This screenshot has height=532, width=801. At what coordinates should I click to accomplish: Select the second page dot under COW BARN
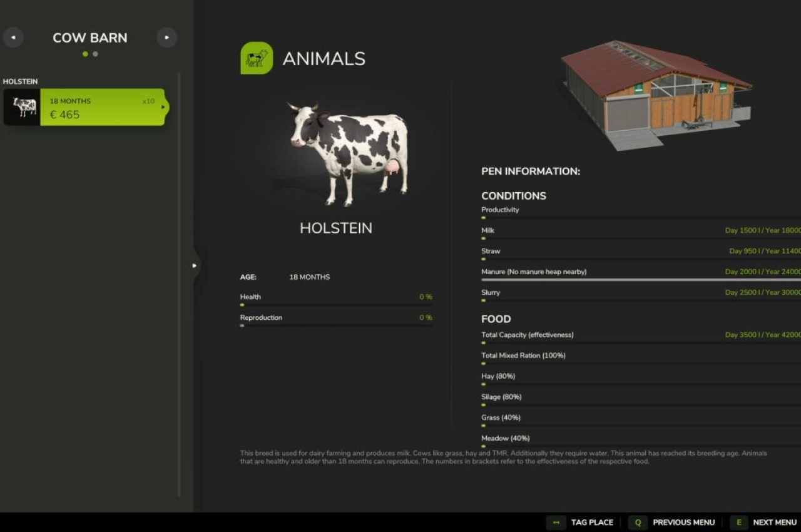[95, 54]
